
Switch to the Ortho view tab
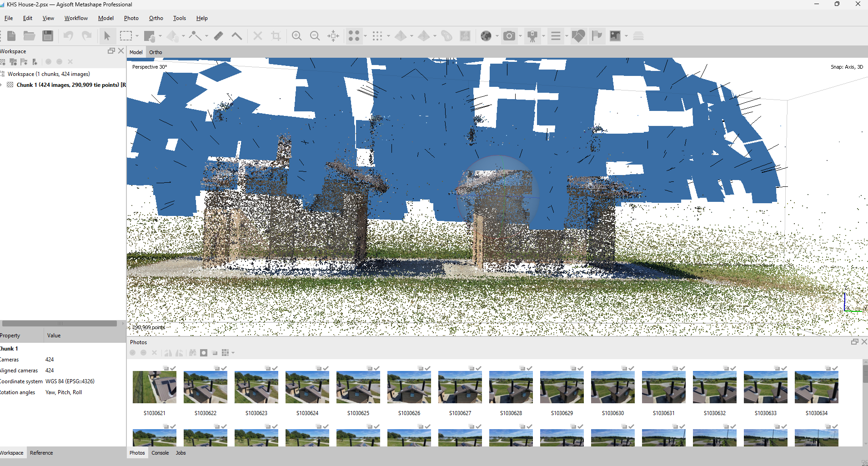click(x=156, y=52)
